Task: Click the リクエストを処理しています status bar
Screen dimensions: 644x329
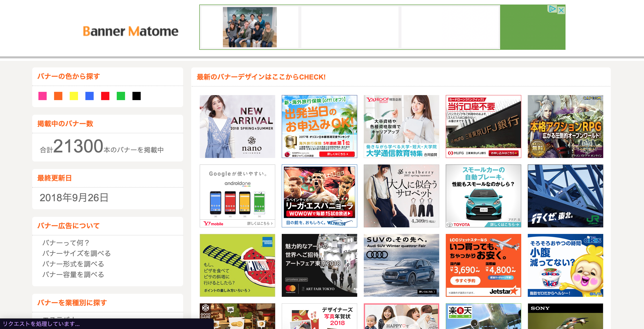Action: pyautogui.click(x=107, y=324)
